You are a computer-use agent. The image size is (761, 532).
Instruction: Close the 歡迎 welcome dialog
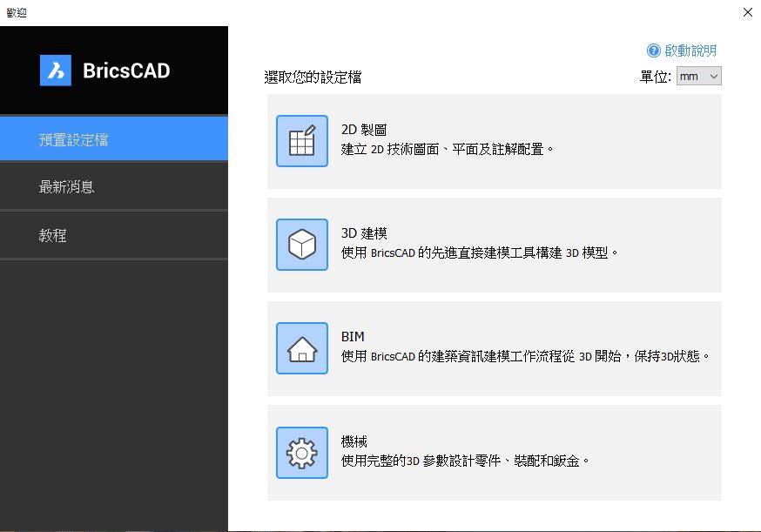pos(748,12)
